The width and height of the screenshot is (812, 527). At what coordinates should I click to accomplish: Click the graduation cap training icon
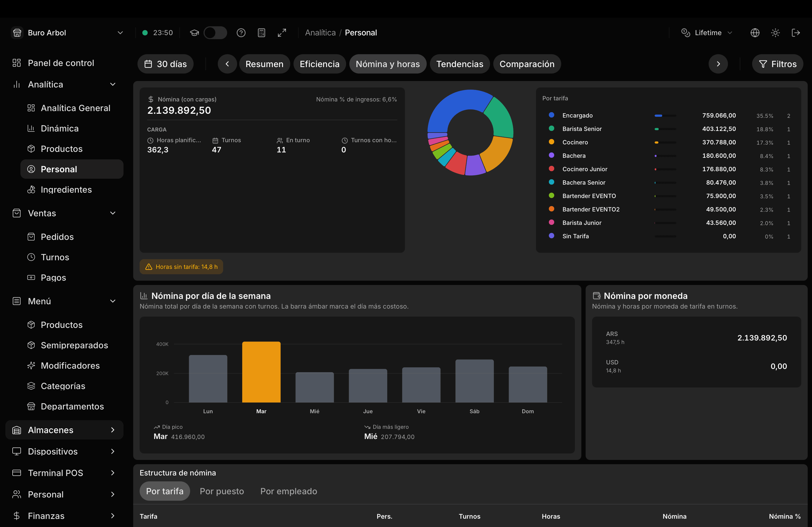tap(194, 33)
